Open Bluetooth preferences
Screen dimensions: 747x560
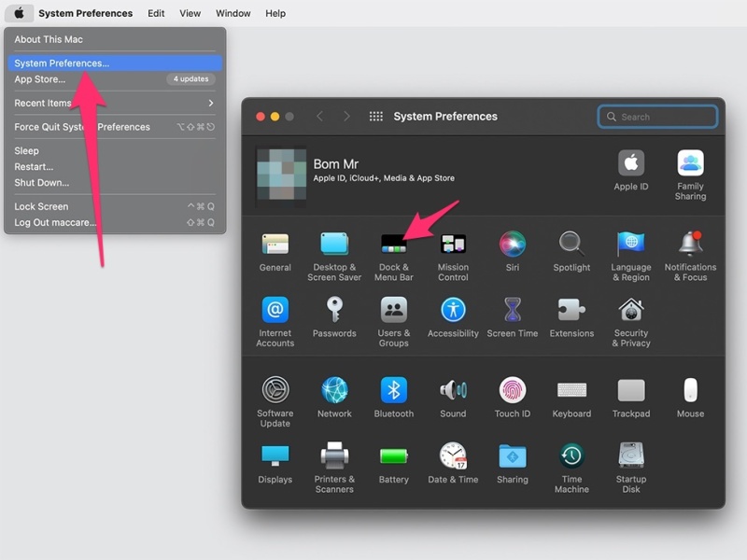pyautogui.click(x=393, y=390)
